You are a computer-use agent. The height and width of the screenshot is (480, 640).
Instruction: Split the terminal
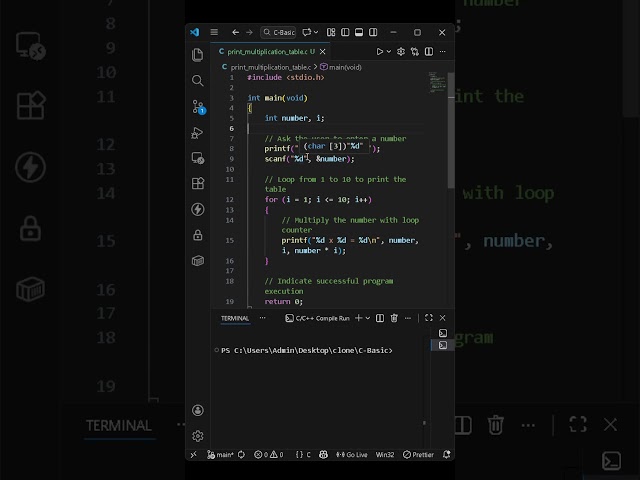click(380, 318)
